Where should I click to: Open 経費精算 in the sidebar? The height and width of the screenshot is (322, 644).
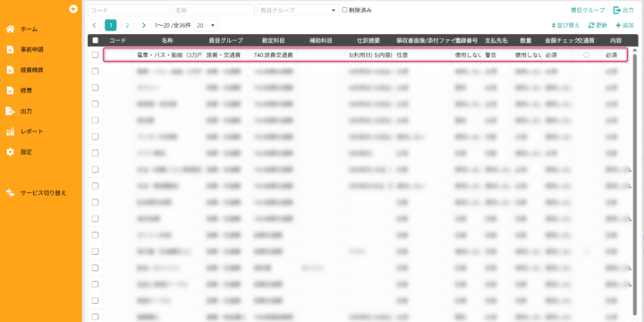click(x=25, y=71)
